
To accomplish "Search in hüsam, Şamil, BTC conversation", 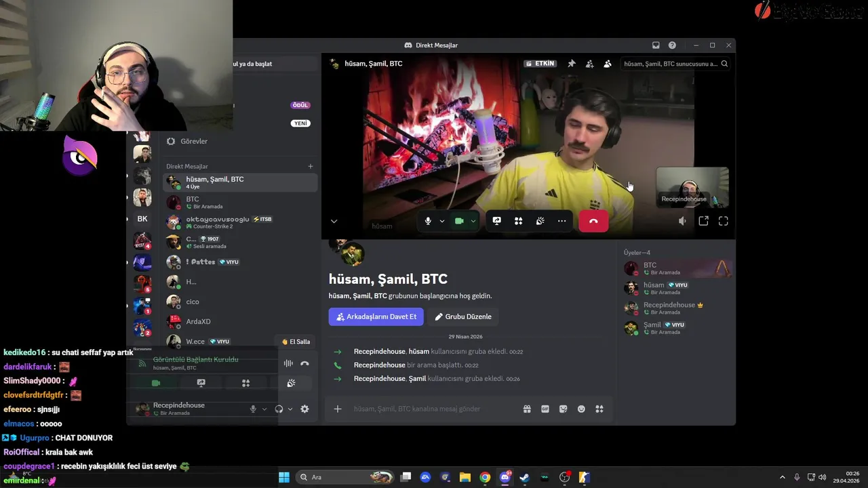I will click(676, 64).
